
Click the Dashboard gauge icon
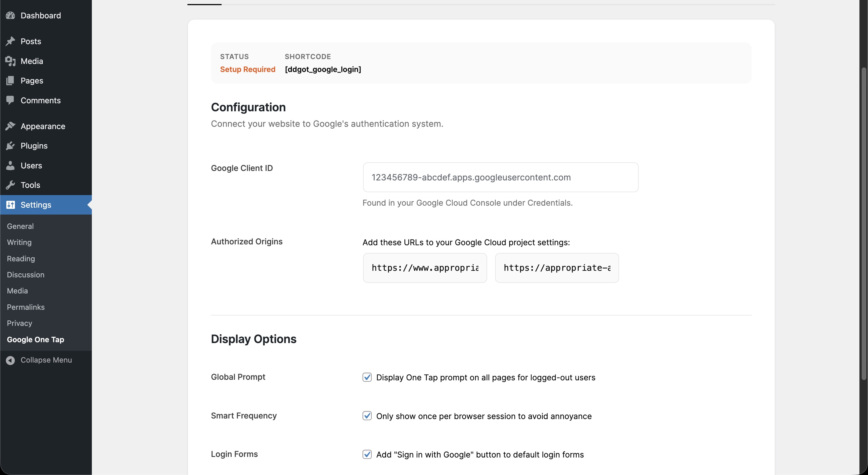pos(10,15)
